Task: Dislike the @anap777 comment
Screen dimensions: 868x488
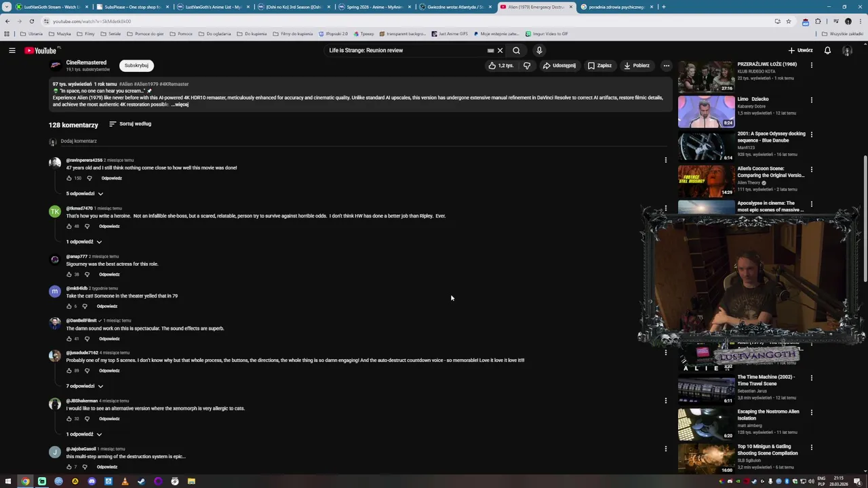Action: 87,274
